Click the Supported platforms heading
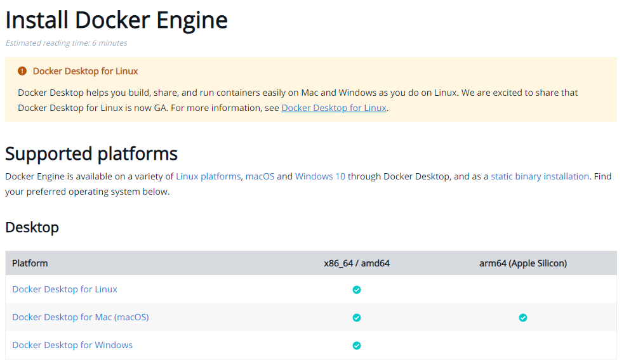The image size is (624, 364). pyautogui.click(x=91, y=154)
